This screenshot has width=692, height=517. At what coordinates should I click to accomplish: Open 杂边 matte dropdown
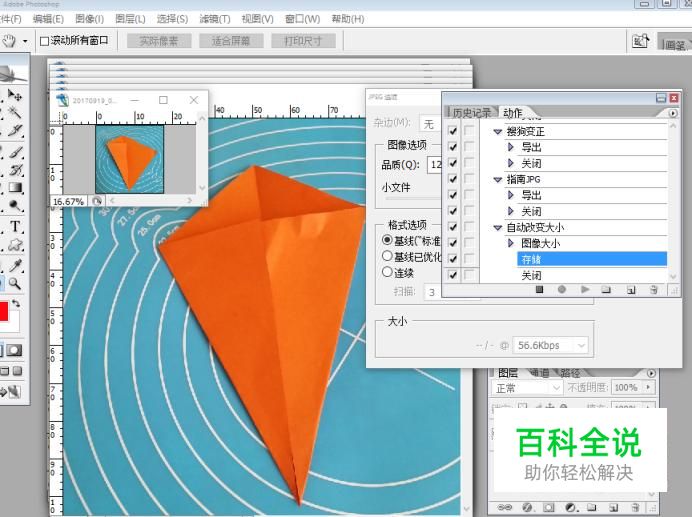tap(430, 124)
